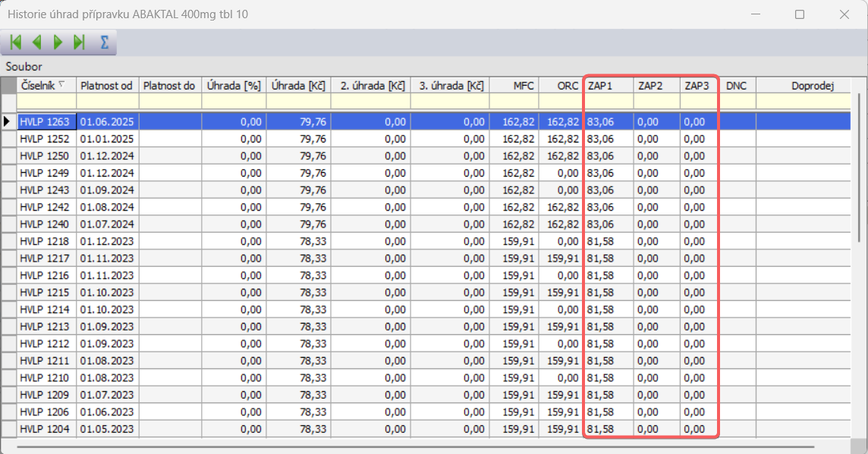Click date 01.12.2023 in the Platnost od column
This screenshot has width=868, height=454.
pos(108,242)
